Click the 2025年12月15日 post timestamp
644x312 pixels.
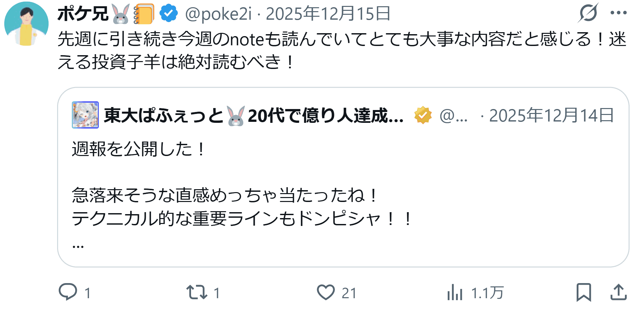pos(328,14)
